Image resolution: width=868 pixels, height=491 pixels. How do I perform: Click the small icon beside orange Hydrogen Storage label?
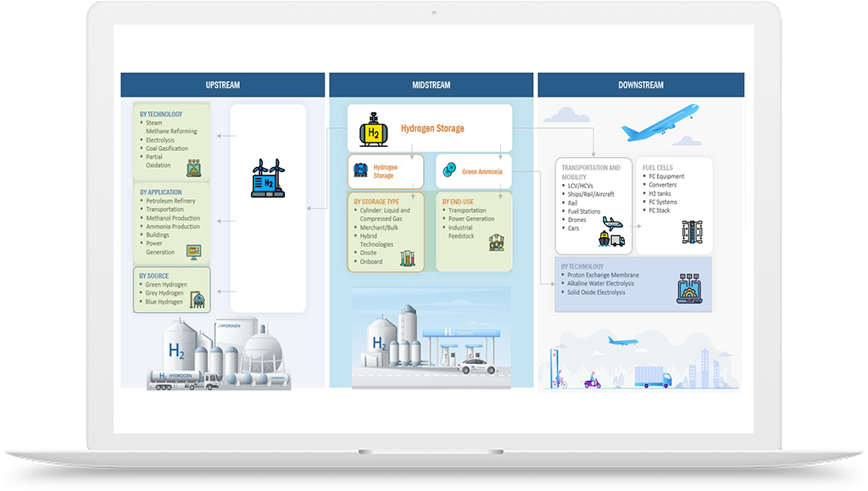[360, 170]
